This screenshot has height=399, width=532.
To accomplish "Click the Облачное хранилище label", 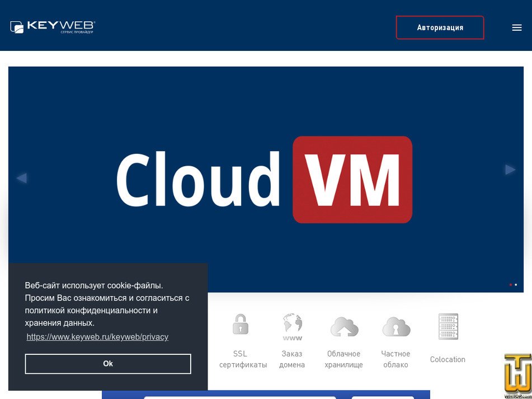I will [x=343, y=359].
